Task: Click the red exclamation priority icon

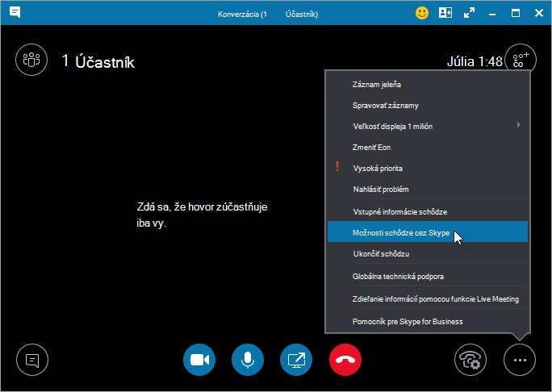Action: click(x=337, y=166)
